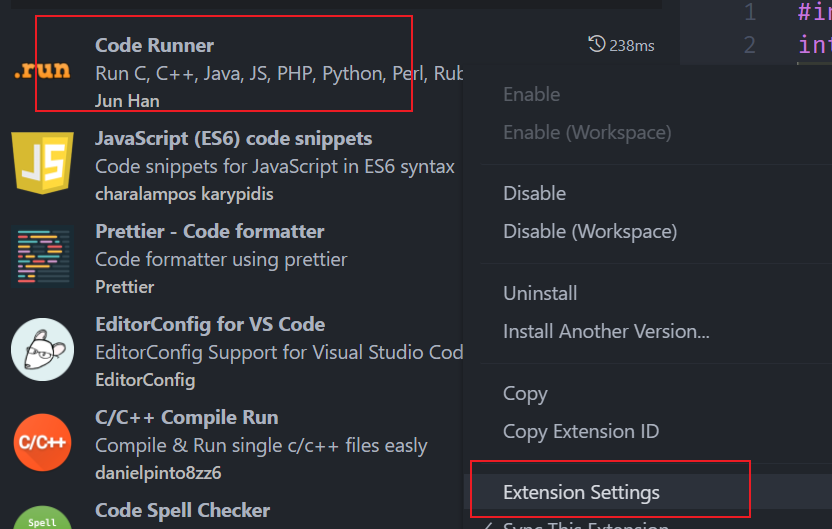Click the Code Runner .run icon
The width and height of the screenshot is (832, 529).
click(x=42, y=72)
